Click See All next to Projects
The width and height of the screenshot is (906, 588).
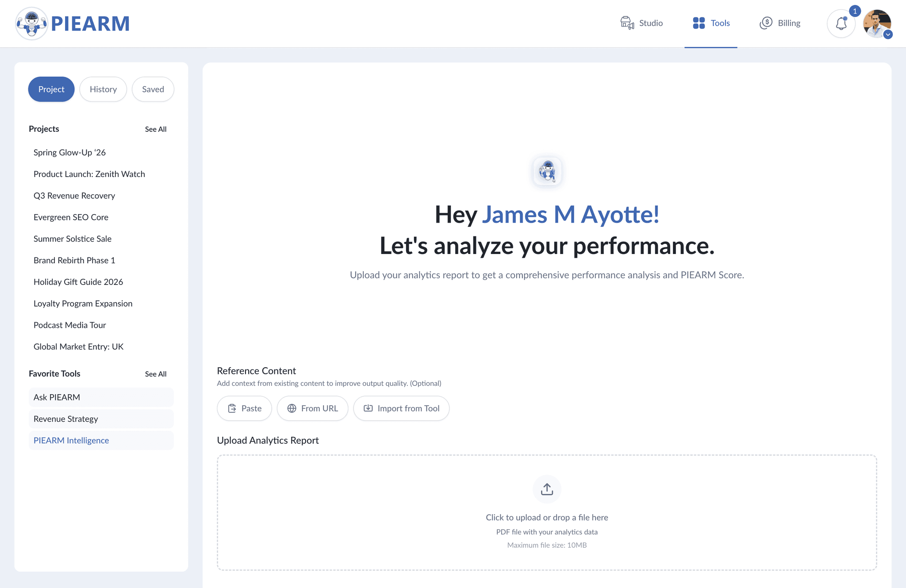pyautogui.click(x=156, y=129)
